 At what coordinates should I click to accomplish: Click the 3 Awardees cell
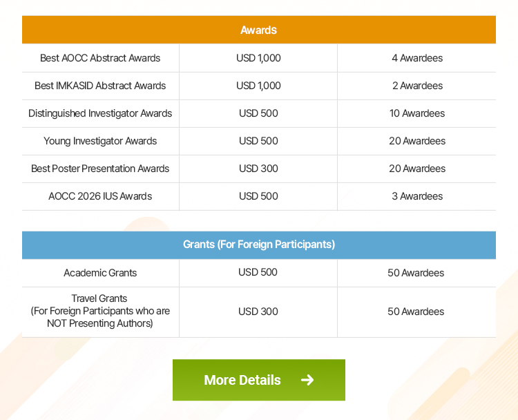416,196
